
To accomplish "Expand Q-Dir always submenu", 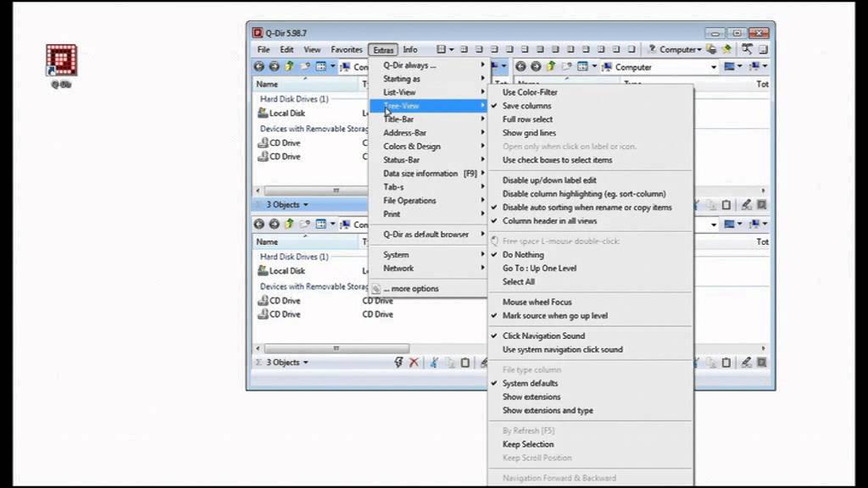I will [x=428, y=65].
